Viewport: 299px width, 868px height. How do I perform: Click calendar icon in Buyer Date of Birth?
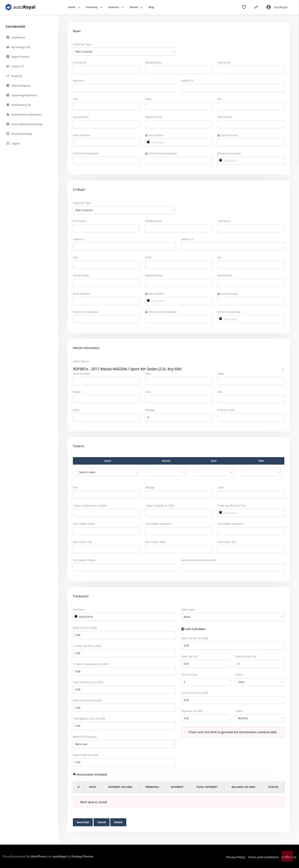point(148,142)
